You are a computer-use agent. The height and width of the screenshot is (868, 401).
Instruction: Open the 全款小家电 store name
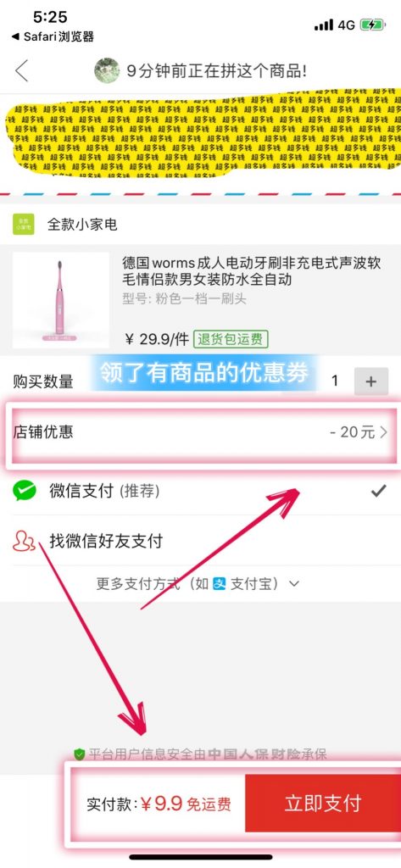tap(82, 224)
